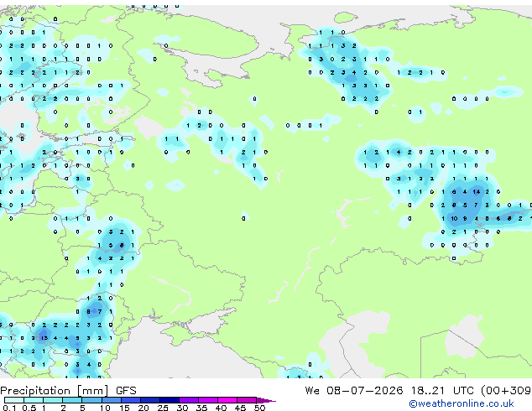Select the legend swatch between 0.1 and 0.5

click(14, 400)
